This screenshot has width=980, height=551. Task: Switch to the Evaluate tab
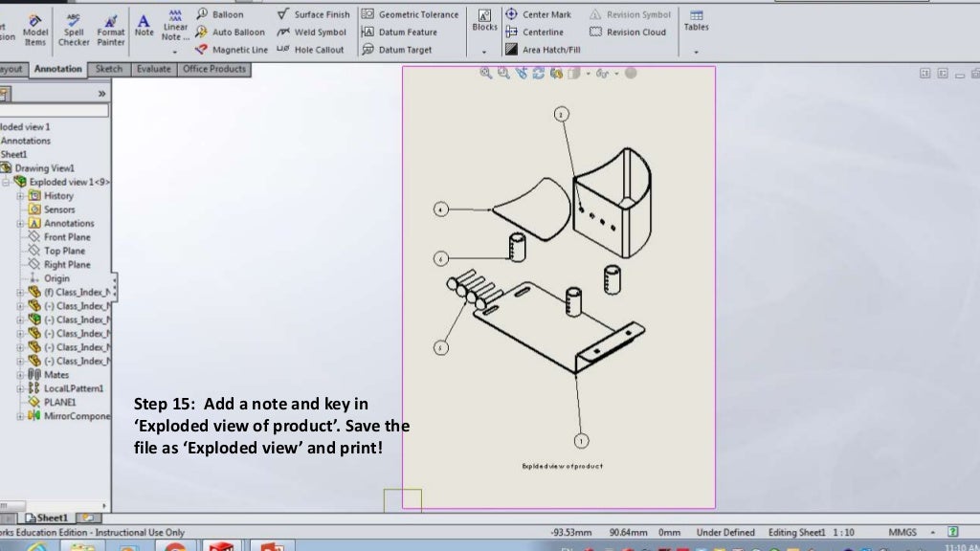[x=154, y=69]
